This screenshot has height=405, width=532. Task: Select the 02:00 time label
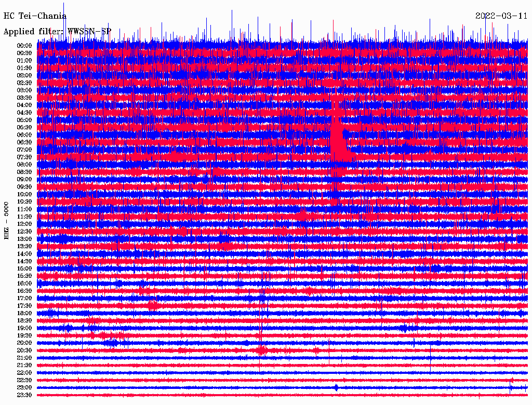pos(24,76)
